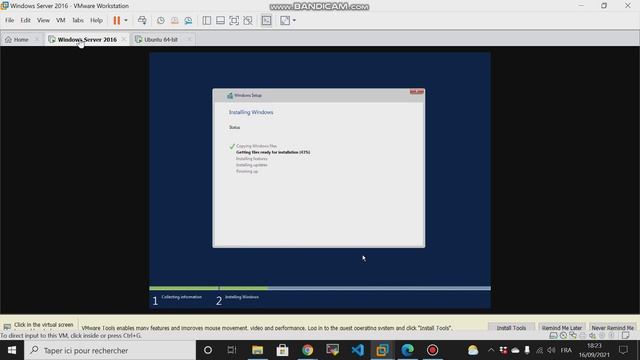This screenshot has width=640, height=360.
Task: Click the 'Installing Windows' heading
Action: [251, 112]
